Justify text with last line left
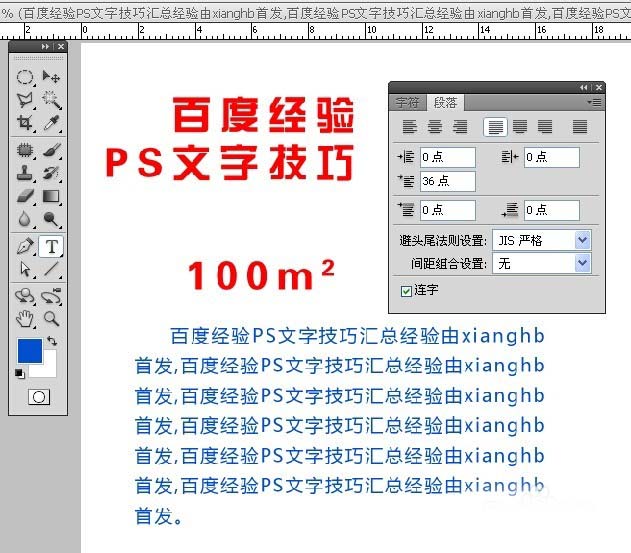 [495, 127]
